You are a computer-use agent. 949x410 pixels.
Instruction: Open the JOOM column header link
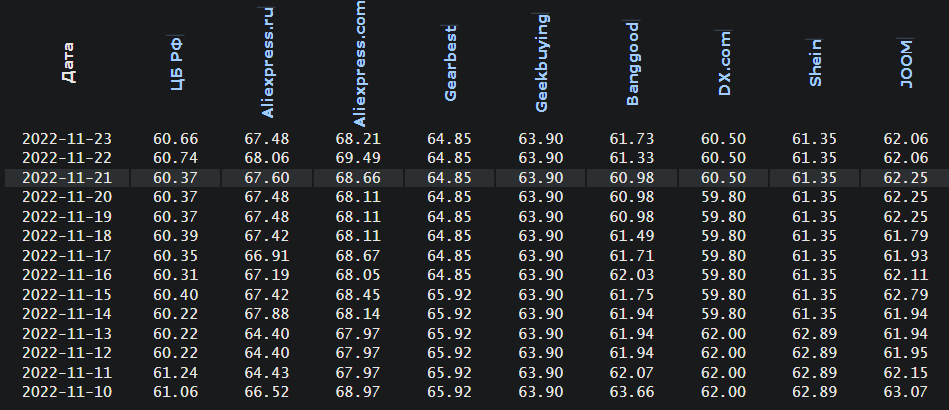(x=906, y=64)
